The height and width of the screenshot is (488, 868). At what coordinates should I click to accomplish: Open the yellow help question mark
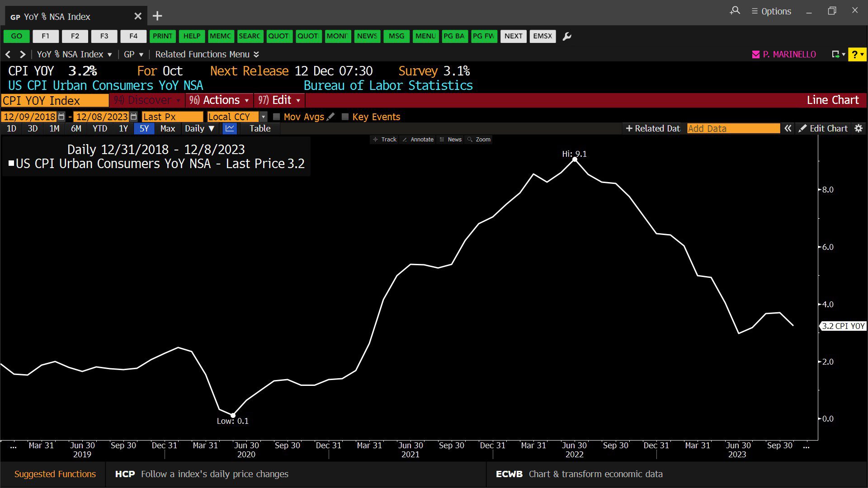pos(857,54)
